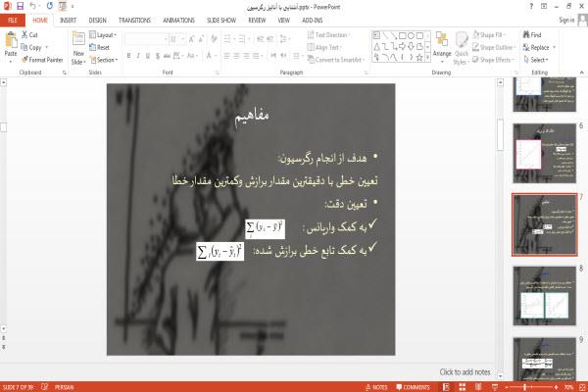The image size is (588, 392).
Task: Open the Section dropdown
Action: coord(104,60)
